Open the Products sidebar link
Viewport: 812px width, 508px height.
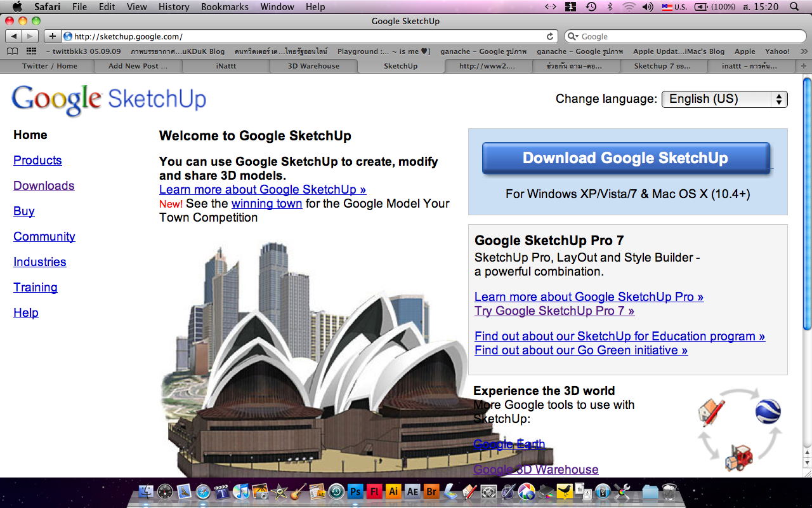click(x=37, y=161)
